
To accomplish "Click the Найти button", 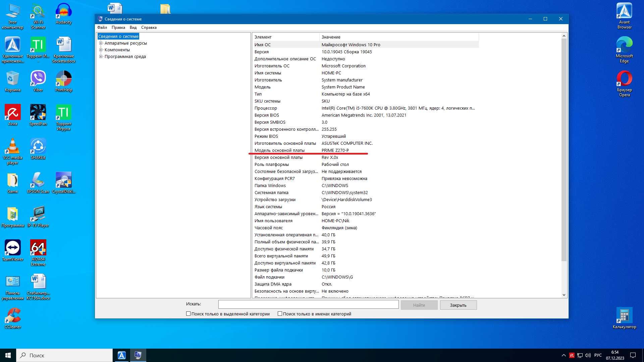I will pos(419,305).
